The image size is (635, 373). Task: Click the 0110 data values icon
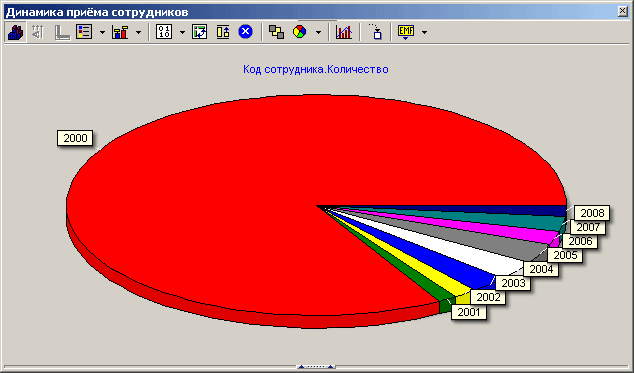pyautogui.click(x=164, y=32)
